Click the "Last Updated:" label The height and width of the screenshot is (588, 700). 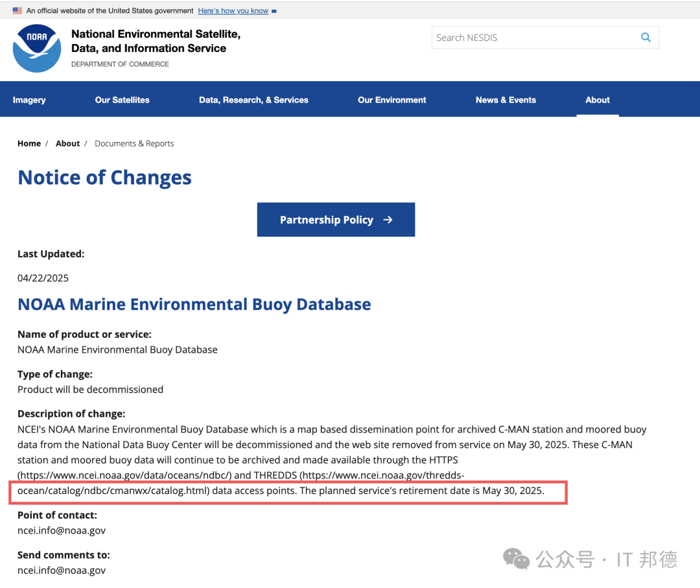pyautogui.click(x=51, y=254)
